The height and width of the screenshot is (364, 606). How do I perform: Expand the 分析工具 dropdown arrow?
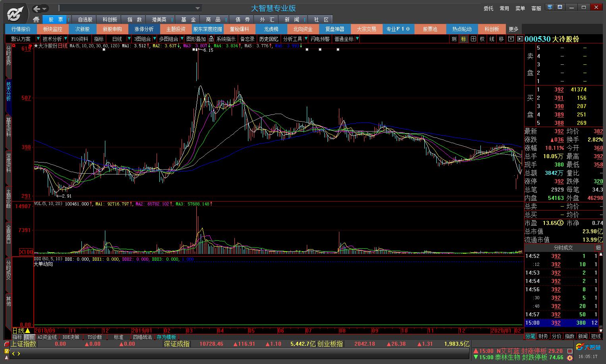click(306, 39)
